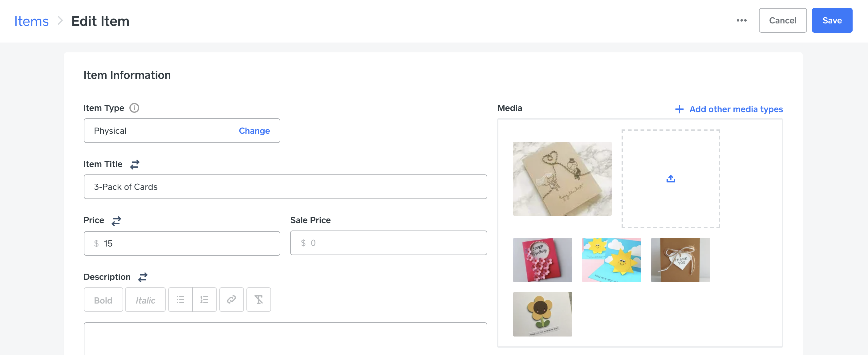
Task: Click the sync arrows beside Description
Action: pos(143,277)
